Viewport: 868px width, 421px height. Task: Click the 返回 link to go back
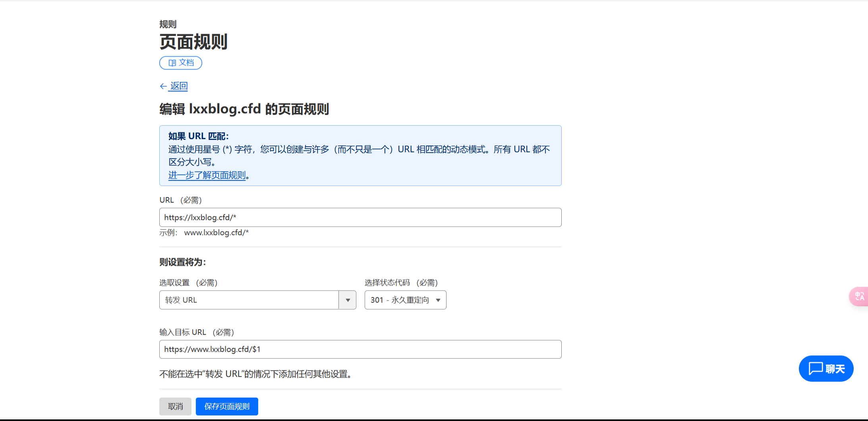(179, 86)
